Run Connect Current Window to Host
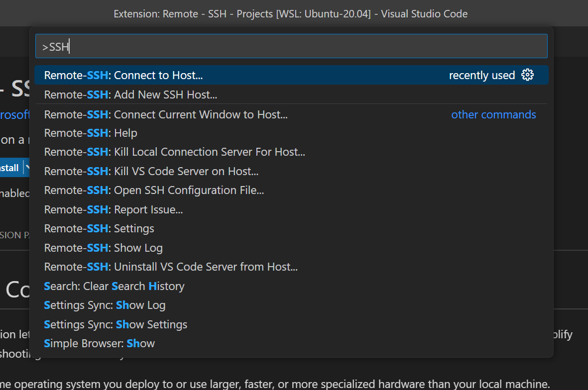The width and height of the screenshot is (588, 390). tap(166, 114)
